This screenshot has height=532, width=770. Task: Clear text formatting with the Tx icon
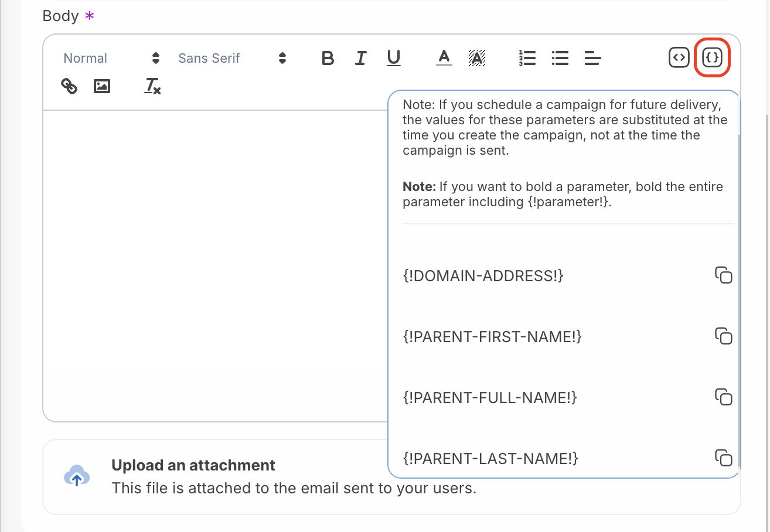point(152,87)
